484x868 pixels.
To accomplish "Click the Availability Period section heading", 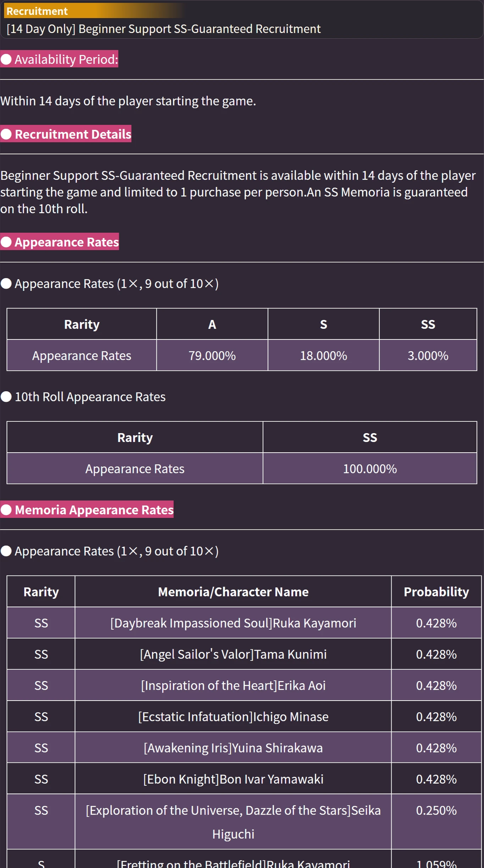I will [66, 59].
